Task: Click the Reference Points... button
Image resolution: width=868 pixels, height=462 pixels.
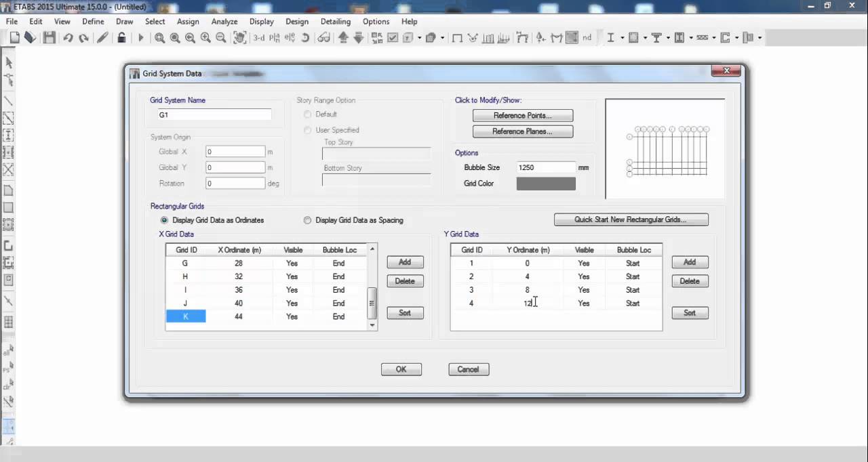Action: tap(523, 116)
